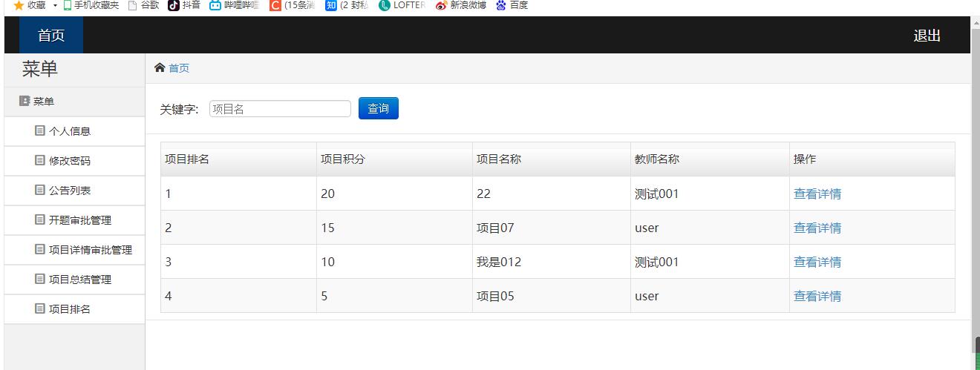This screenshot has width=980, height=370.
Task: View details for 我是012
Action: pos(817,262)
